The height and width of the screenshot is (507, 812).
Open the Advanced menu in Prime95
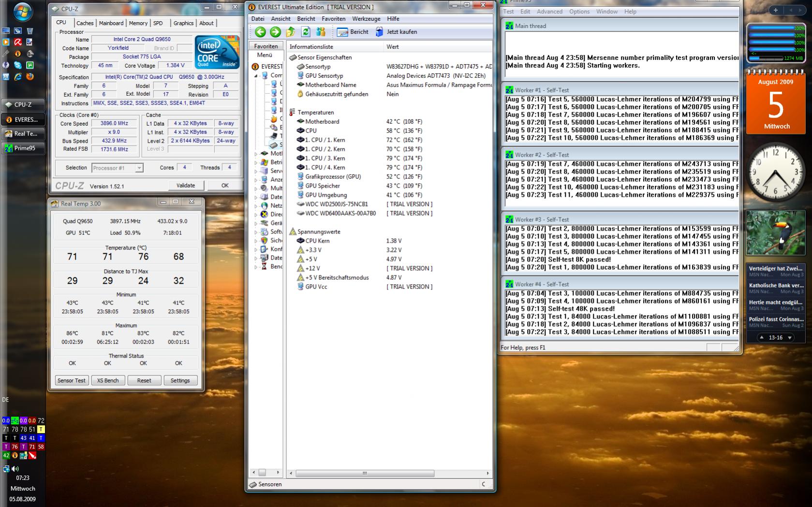[x=549, y=12]
